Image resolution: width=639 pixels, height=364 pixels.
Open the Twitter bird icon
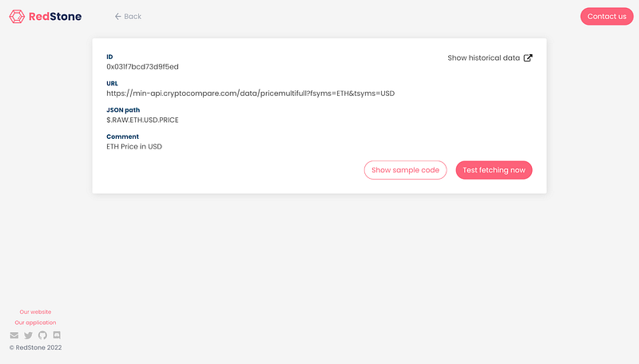point(28,335)
